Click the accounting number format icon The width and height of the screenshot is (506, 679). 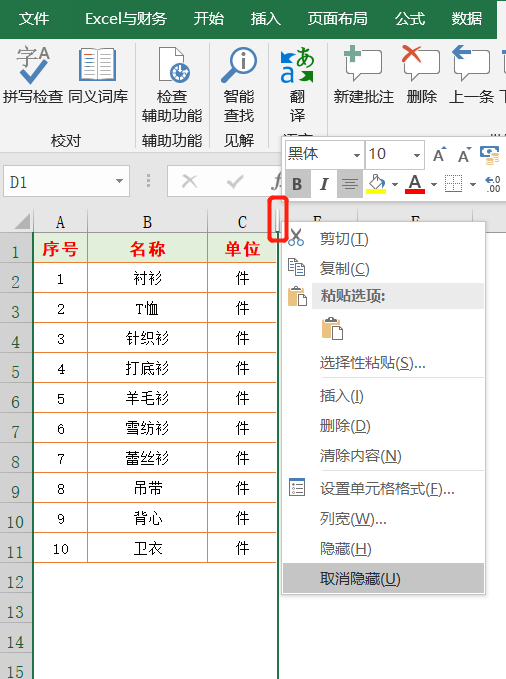pos(490,155)
